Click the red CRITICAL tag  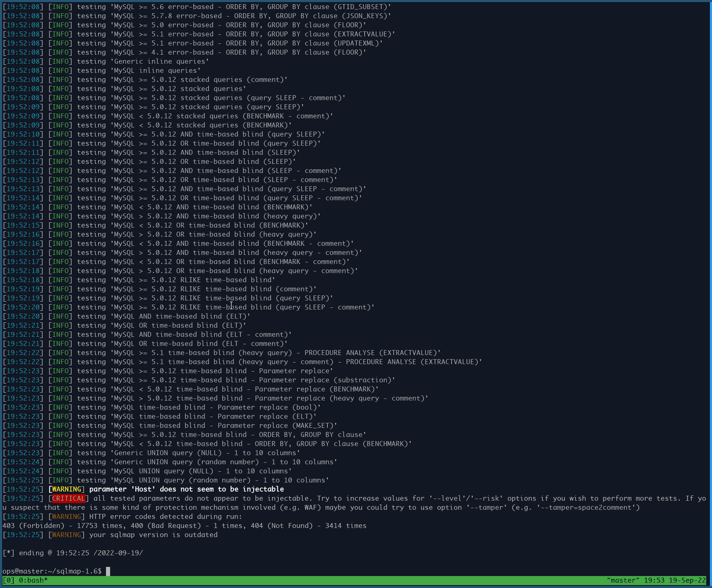click(68, 498)
